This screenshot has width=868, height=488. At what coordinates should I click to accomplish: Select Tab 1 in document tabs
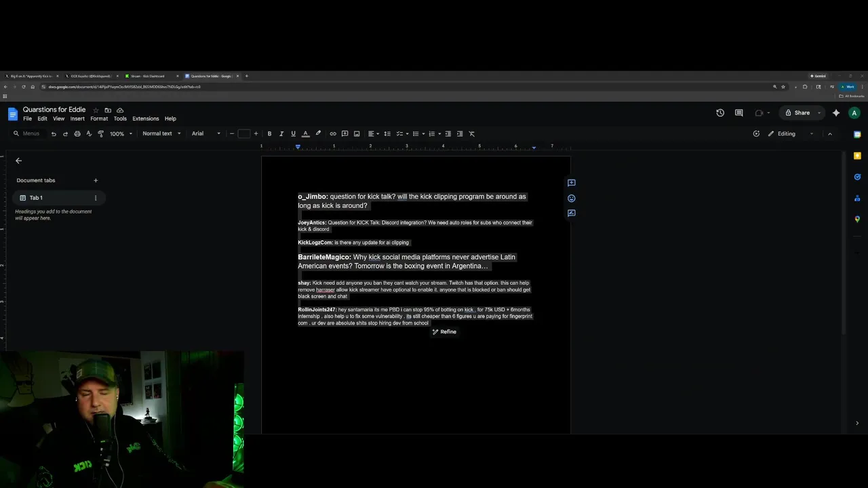58,198
